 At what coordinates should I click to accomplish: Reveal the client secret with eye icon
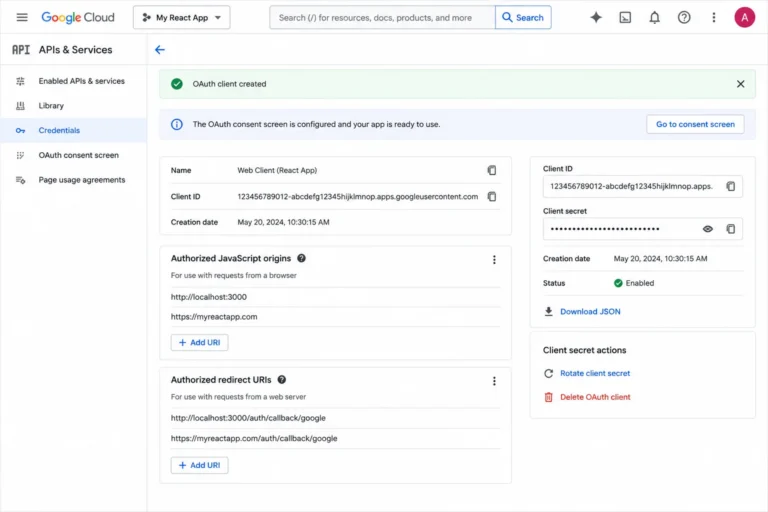[x=707, y=229]
